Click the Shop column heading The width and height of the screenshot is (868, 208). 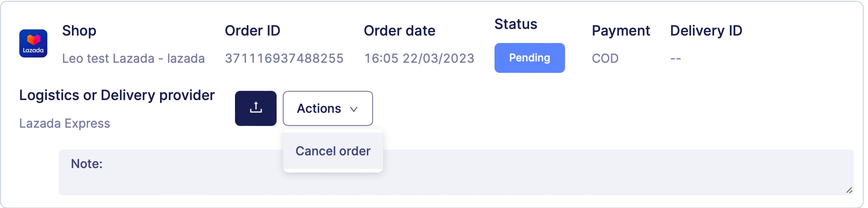coord(79,31)
